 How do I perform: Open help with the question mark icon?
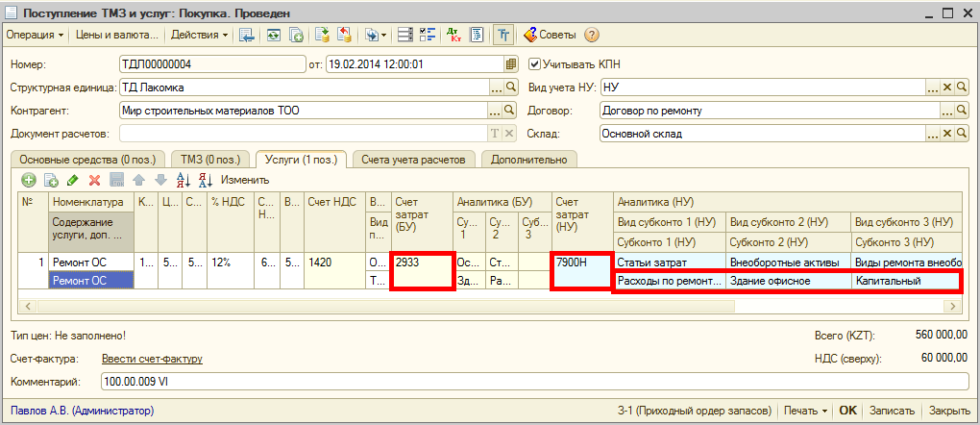(x=592, y=36)
